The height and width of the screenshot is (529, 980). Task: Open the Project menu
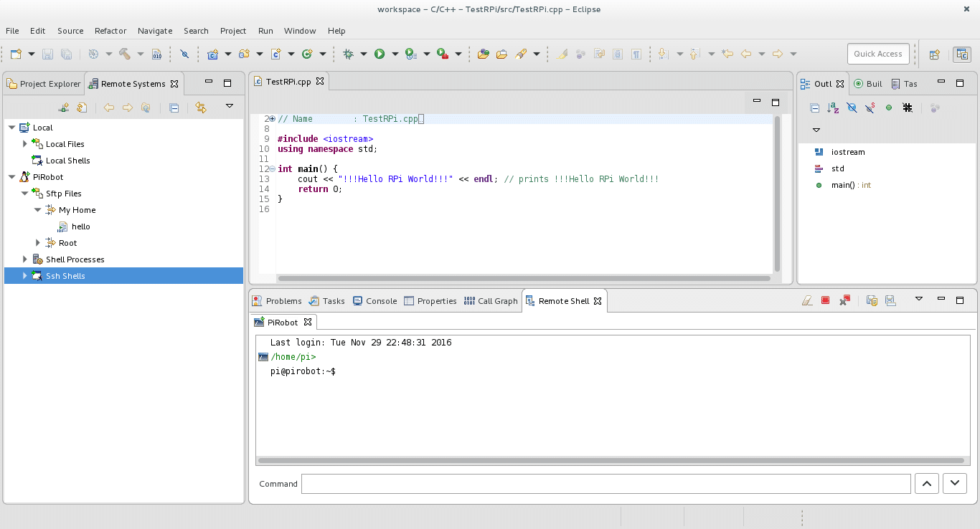233,31
